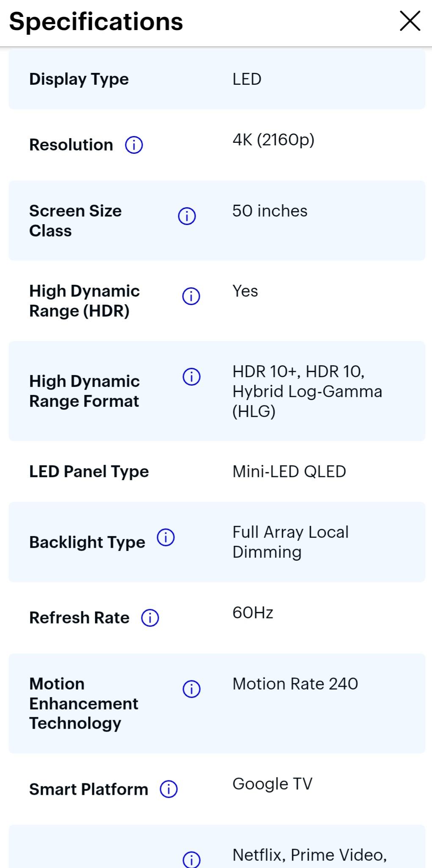
Task: Open Motion Enhancement Technology info icon
Action: point(191,689)
